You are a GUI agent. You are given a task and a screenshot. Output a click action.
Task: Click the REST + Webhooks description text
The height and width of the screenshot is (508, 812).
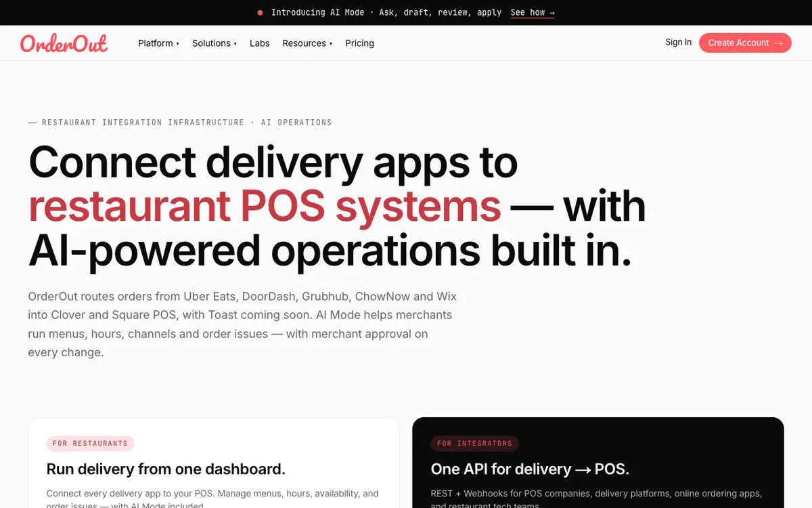[x=596, y=499]
